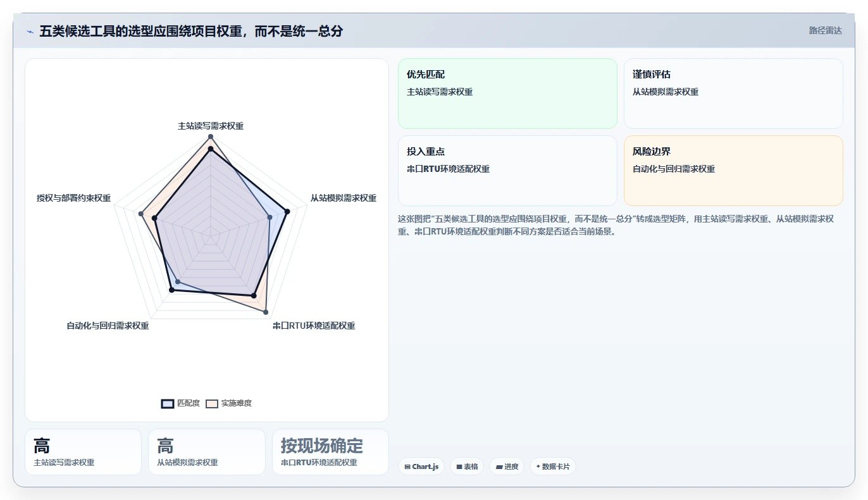Select the 进度 chip
The width and height of the screenshot is (868, 500).
(507, 466)
